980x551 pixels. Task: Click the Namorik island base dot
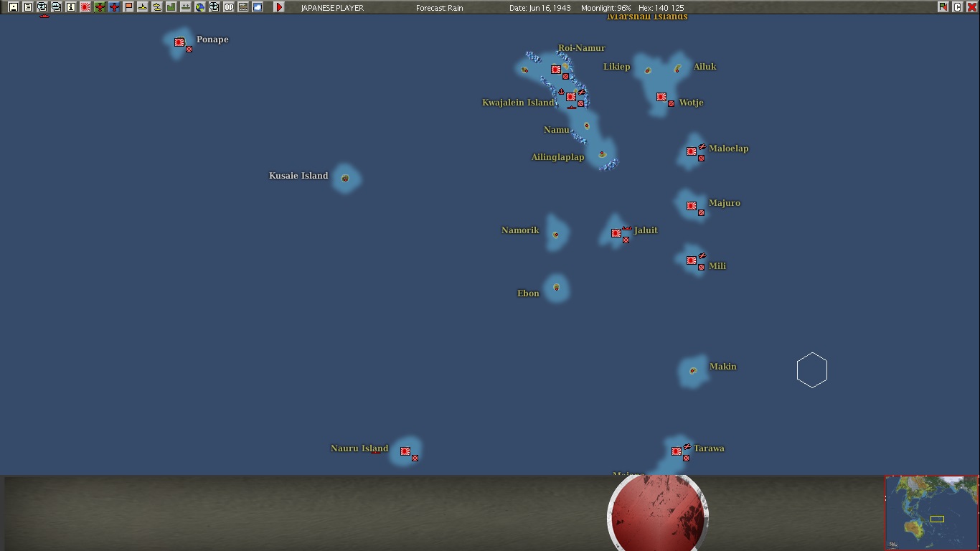click(x=556, y=235)
